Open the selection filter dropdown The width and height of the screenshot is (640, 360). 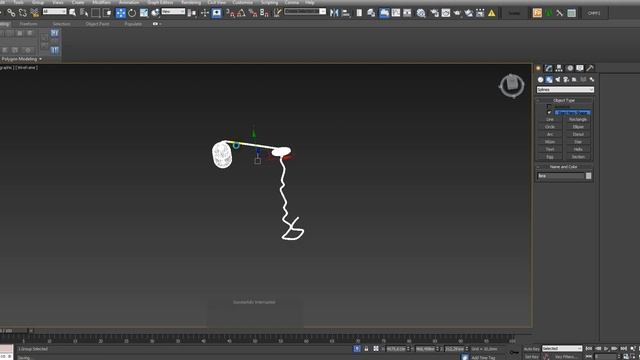54,11
